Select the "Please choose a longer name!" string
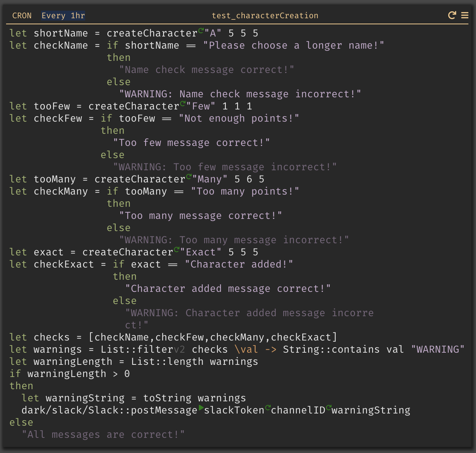 coord(293,45)
